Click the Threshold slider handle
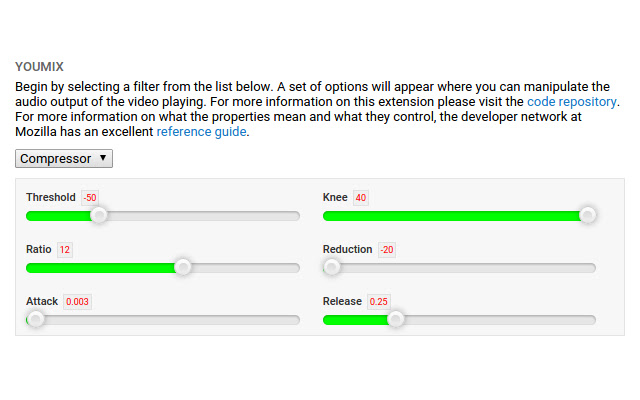 98,215
